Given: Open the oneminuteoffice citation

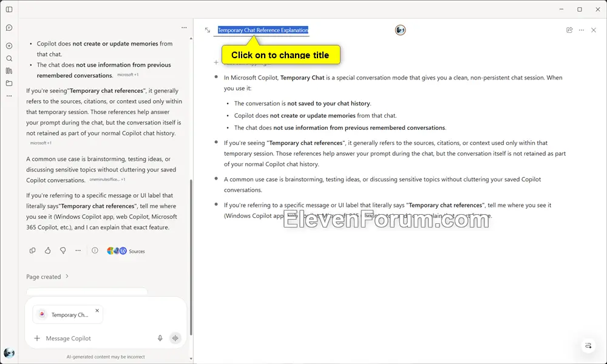Looking at the screenshot, I should pos(107,180).
